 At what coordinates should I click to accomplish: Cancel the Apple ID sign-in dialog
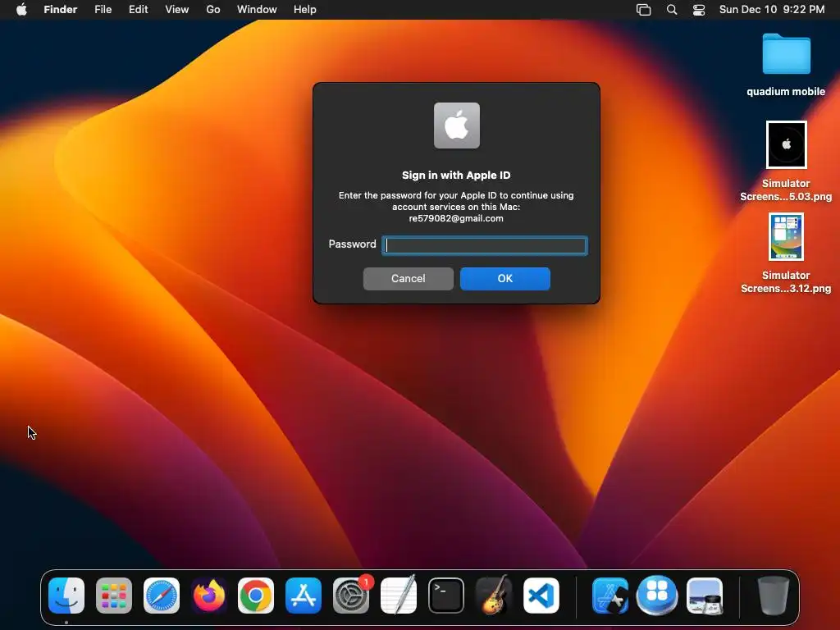click(409, 279)
